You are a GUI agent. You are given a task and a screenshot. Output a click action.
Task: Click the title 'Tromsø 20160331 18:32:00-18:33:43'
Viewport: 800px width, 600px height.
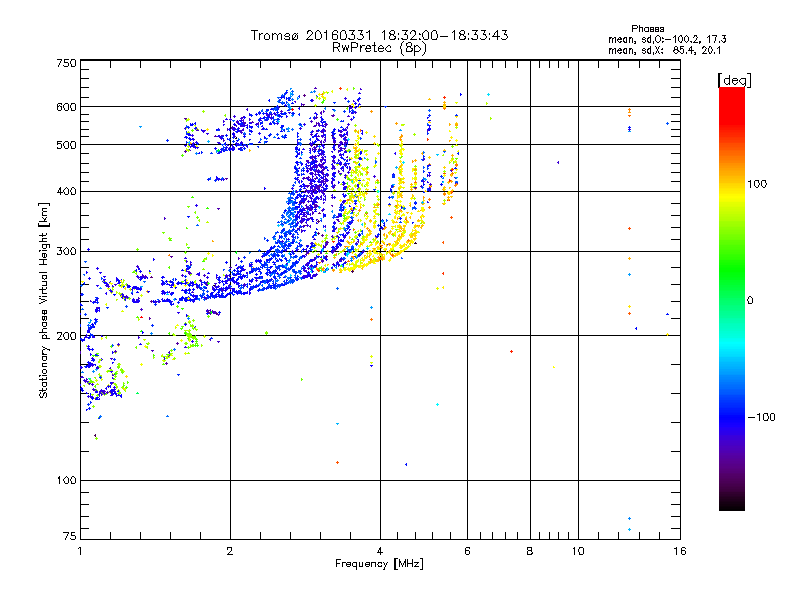[379, 35]
